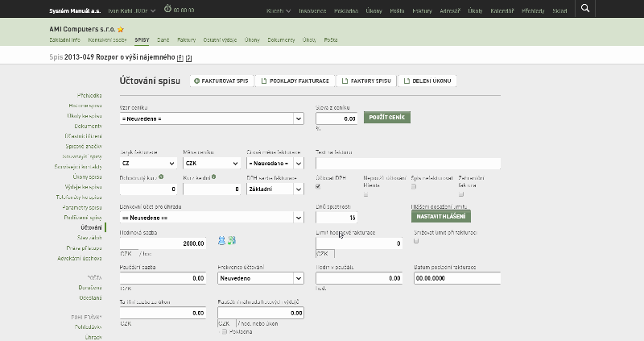Open the search magnifier icon
644x341 pixels.
coord(585,8)
